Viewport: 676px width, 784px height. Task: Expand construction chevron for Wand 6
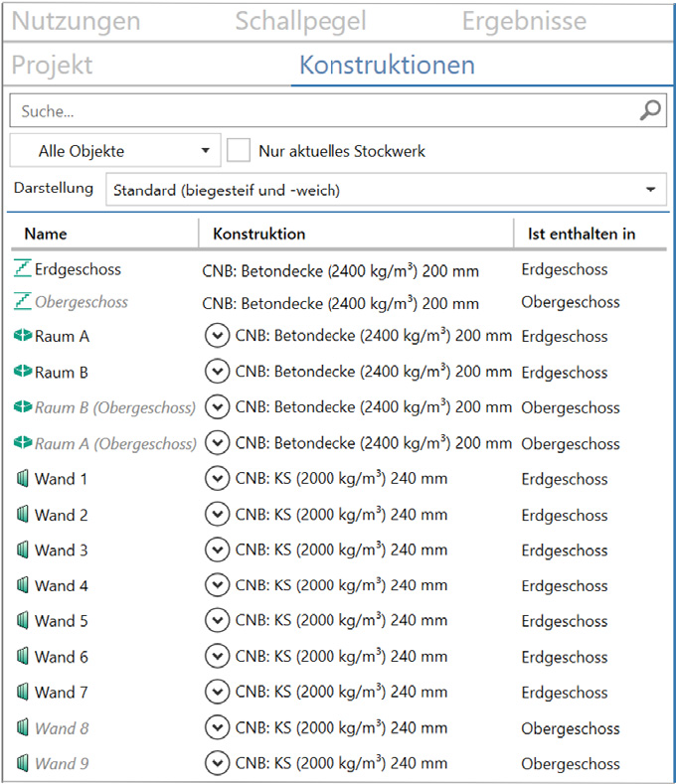pos(217,656)
